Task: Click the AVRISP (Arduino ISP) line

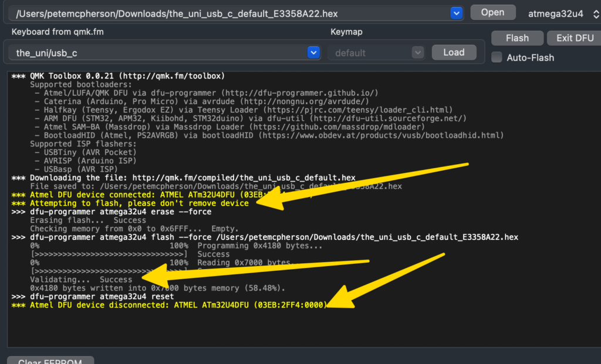Action: (x=86, y=161)
